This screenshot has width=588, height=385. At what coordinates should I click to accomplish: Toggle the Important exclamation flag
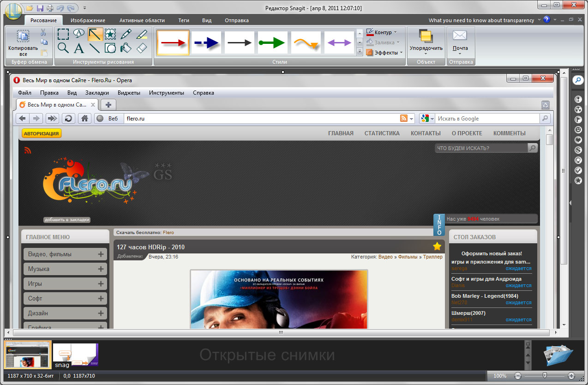578,99
